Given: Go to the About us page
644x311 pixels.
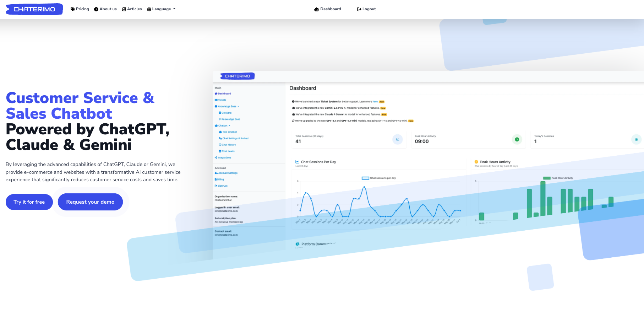Looking at the screenshot, I should pos(105,9).
